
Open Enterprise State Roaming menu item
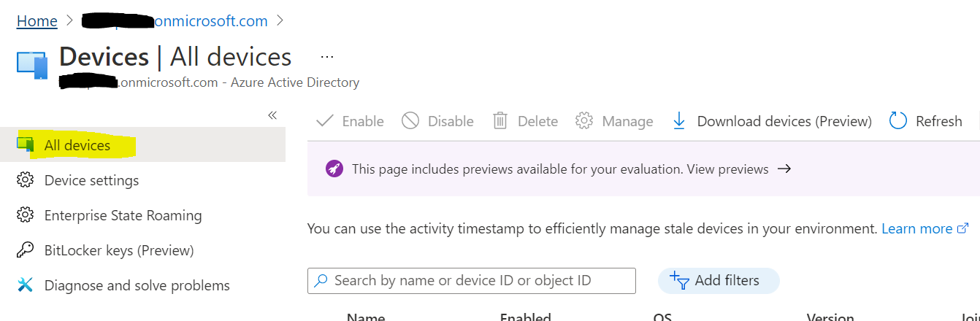[123, 215]
